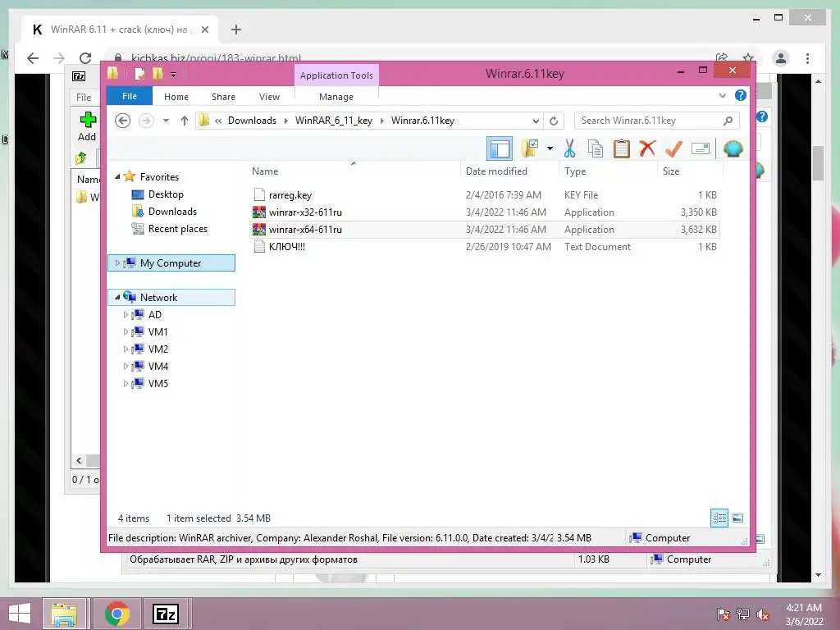
Task: Open the address bar history dropdown
Action: (535, 121)
